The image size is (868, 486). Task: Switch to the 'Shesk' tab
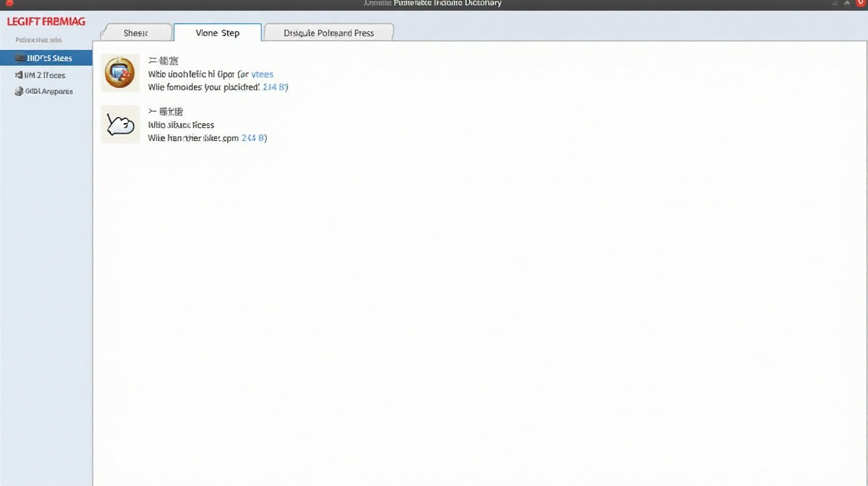click(135, 33)
